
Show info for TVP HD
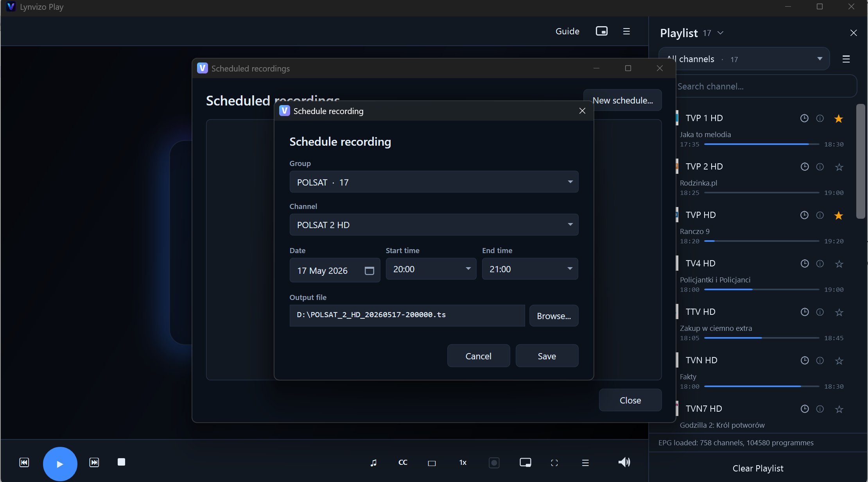coord(820,215)
